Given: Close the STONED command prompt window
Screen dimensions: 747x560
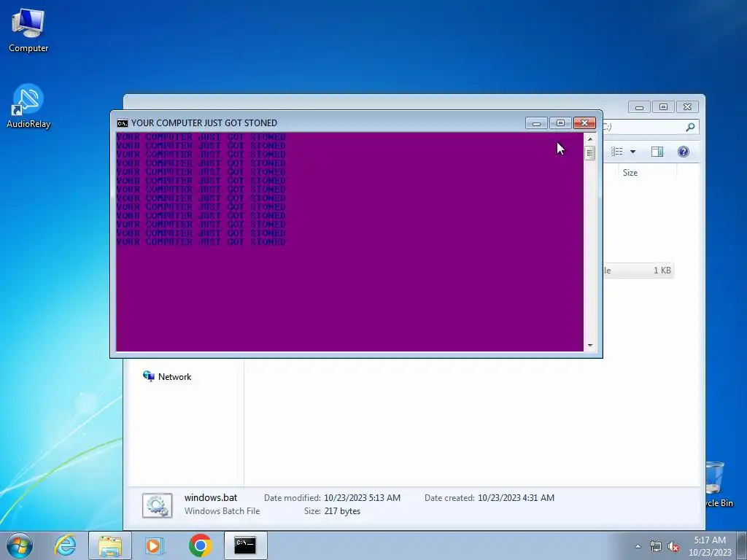Looking at the screenshot, I should coord(584,123).
